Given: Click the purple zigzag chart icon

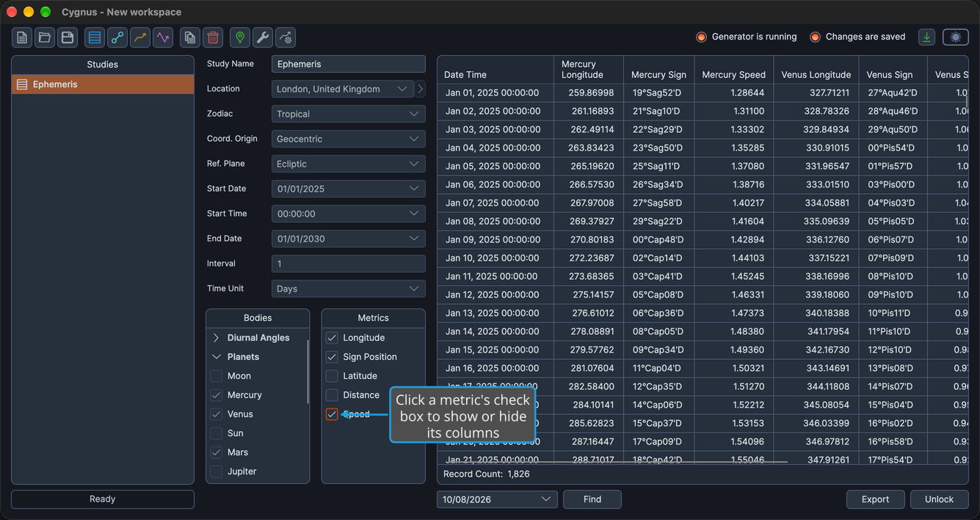Looking at the screenshot, I should (163, 37).
